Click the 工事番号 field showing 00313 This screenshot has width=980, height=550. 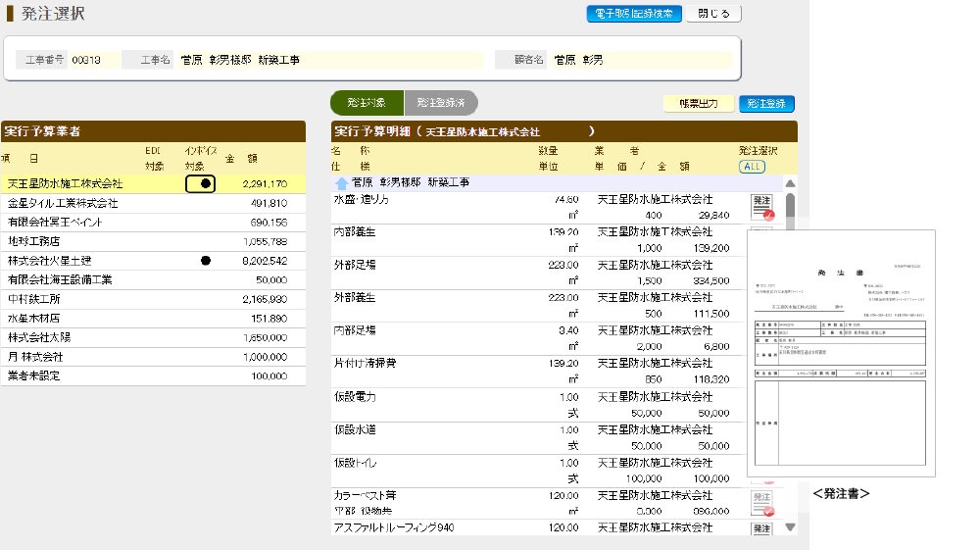[94, 60]
